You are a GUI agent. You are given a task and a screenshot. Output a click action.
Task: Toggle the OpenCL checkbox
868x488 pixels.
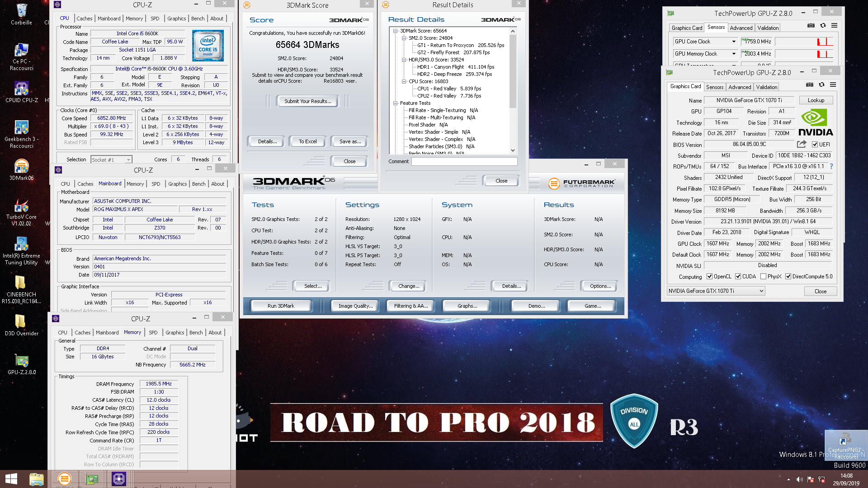(709, 277)
